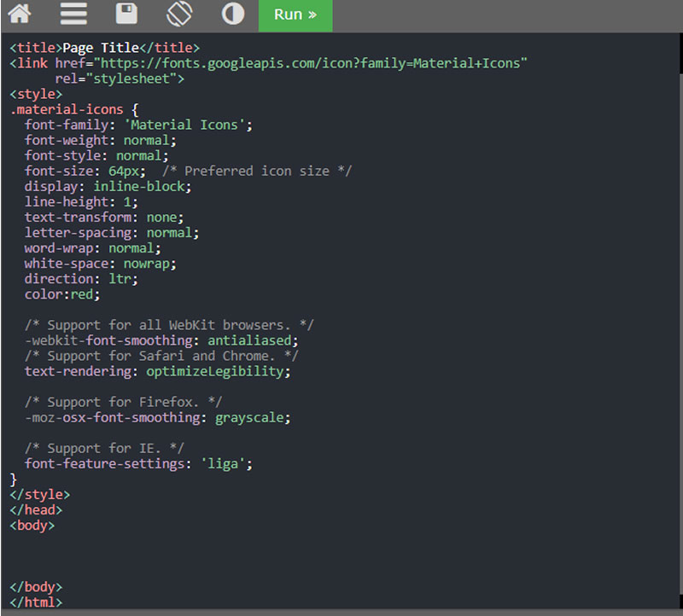Click the direction: ltr line
Screen dimensions: 683x616
[81, 279]
